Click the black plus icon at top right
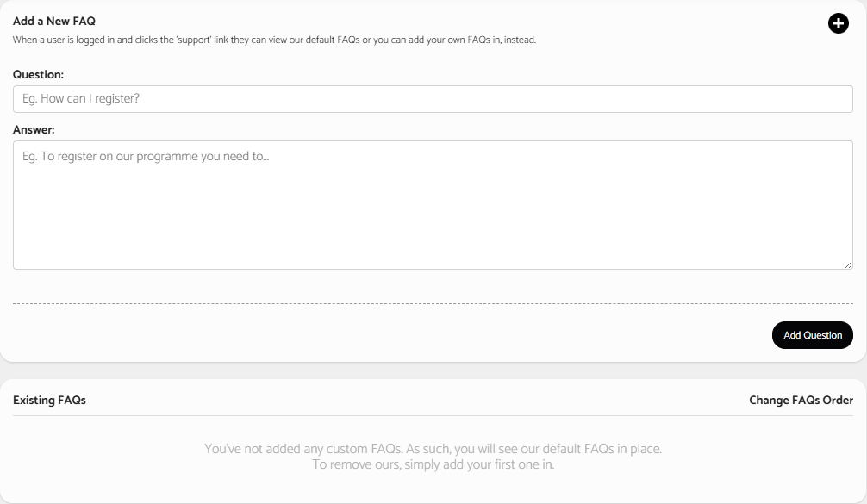867x504 pixels. pyautogui.click(x=839, y=23)
